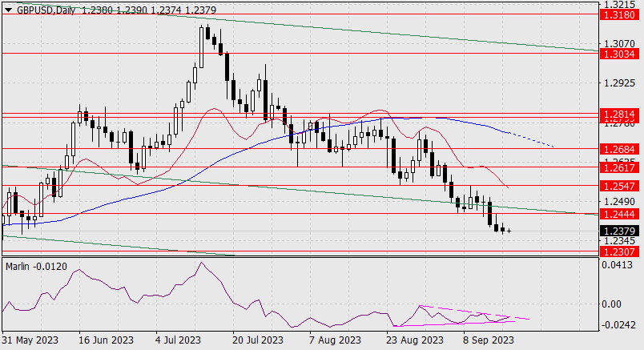Viewport: 644px width, 350px height.
Task: Click the 1.2925 price scale value
Action: [x=619, y=83]
